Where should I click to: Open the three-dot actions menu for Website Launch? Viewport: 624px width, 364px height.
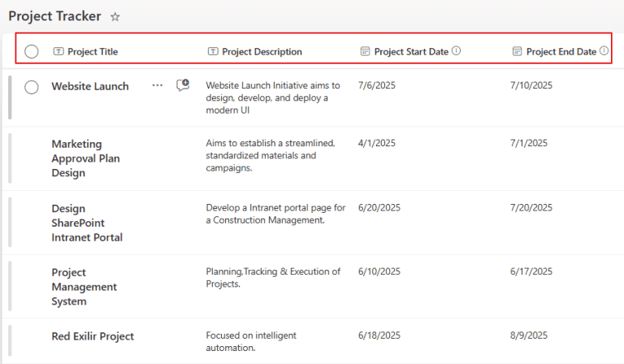click(157, 85)
